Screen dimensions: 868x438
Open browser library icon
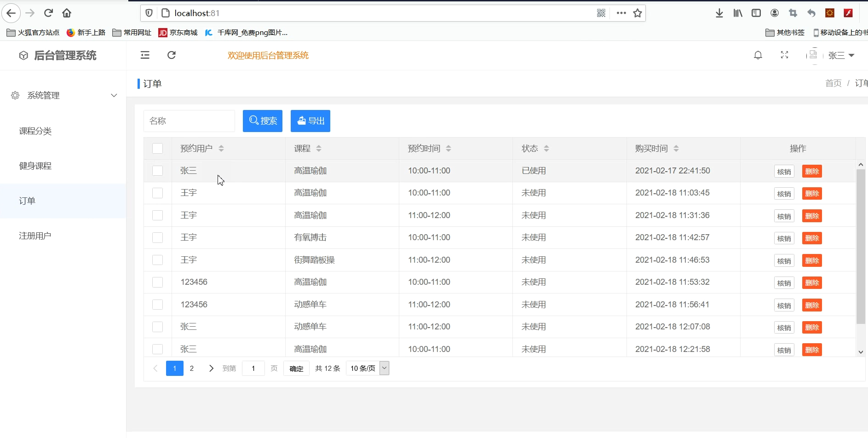[x=738, y=13]
